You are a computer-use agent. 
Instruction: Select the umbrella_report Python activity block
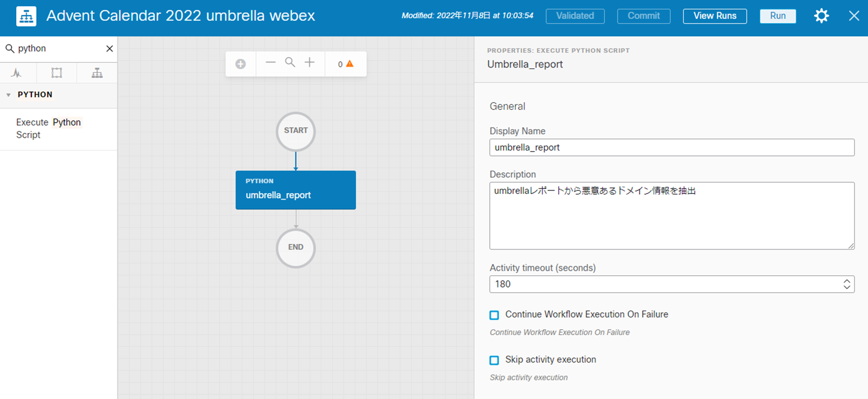(x=296, y=190)
